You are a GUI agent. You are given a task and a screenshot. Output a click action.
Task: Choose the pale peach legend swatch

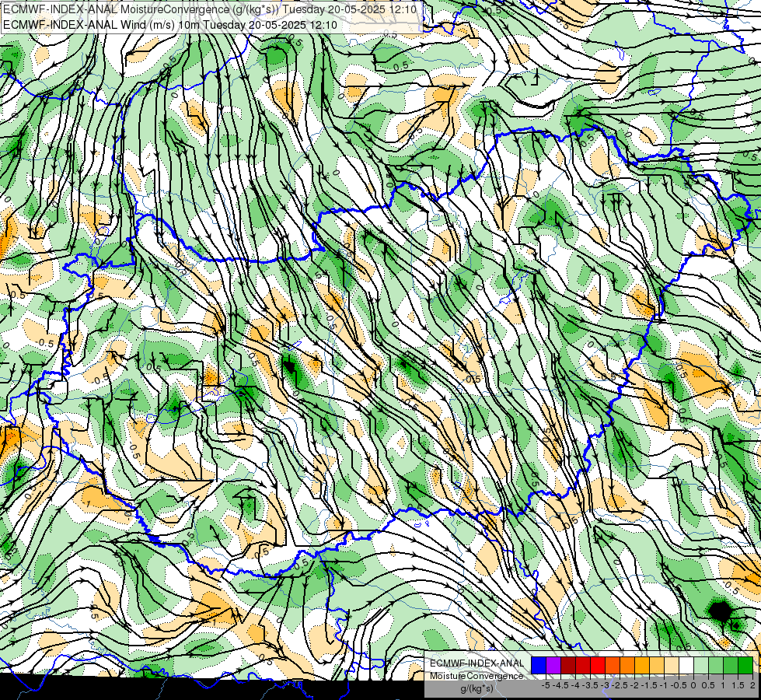[x=672, y=665]
